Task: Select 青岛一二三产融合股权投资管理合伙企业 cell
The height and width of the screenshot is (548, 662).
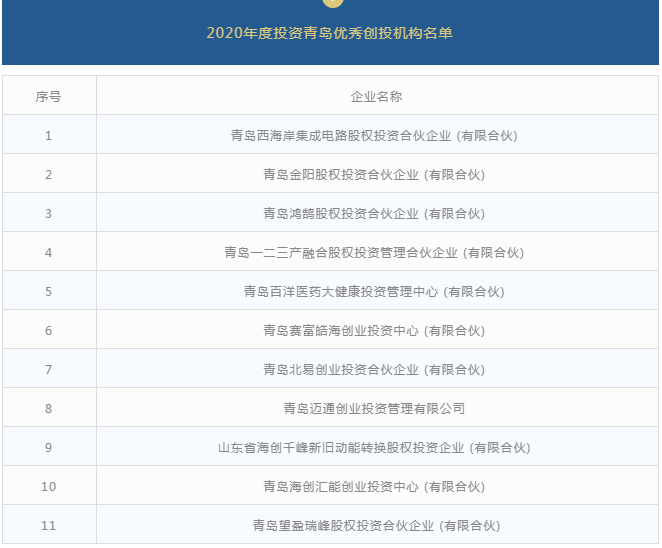Action: click(x=377, y=252)
